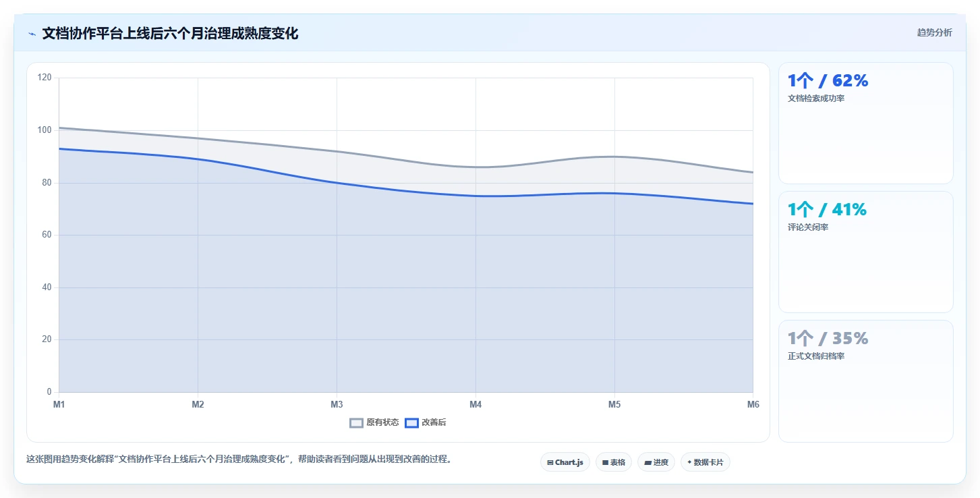The height and width of the screenshot is (498, 980).
Task: Click the icon inside the 数据卡片 chip
Action: (x=689, y=463)
